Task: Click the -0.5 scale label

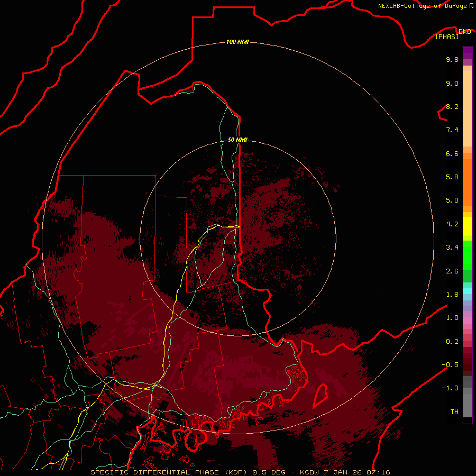Action: click(x=450, y=365)
